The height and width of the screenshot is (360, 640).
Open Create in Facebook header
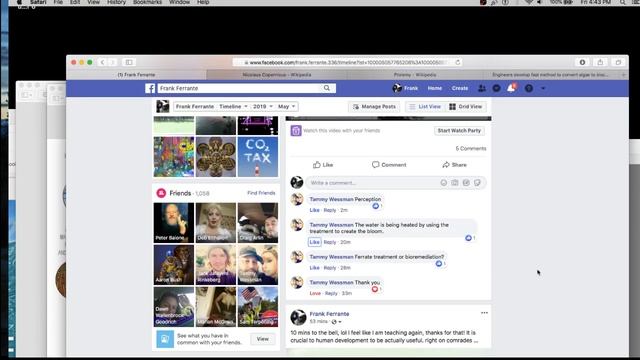[460, 88]
